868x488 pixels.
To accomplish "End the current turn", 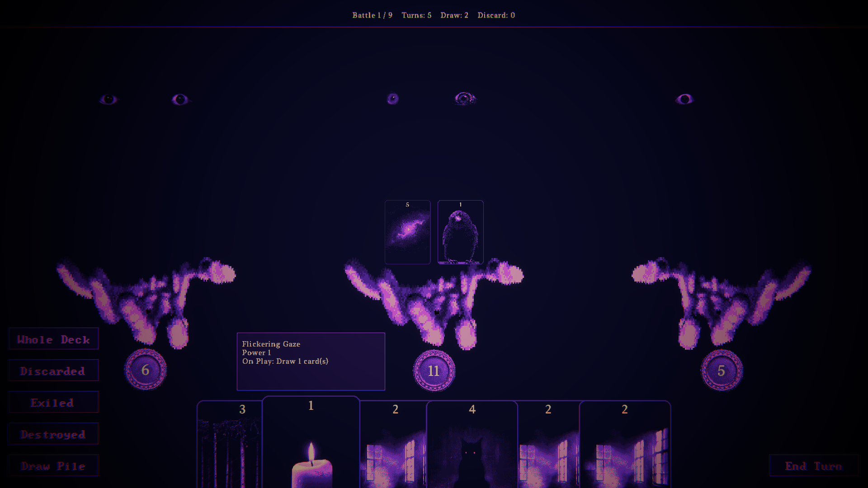I will pos(813,465).
